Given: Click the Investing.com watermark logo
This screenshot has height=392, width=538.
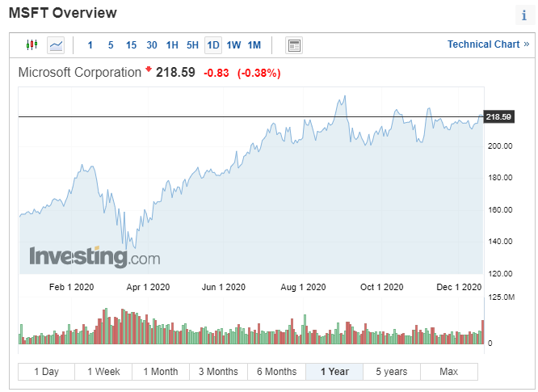Looking at the screenshot, I should 95,257.
